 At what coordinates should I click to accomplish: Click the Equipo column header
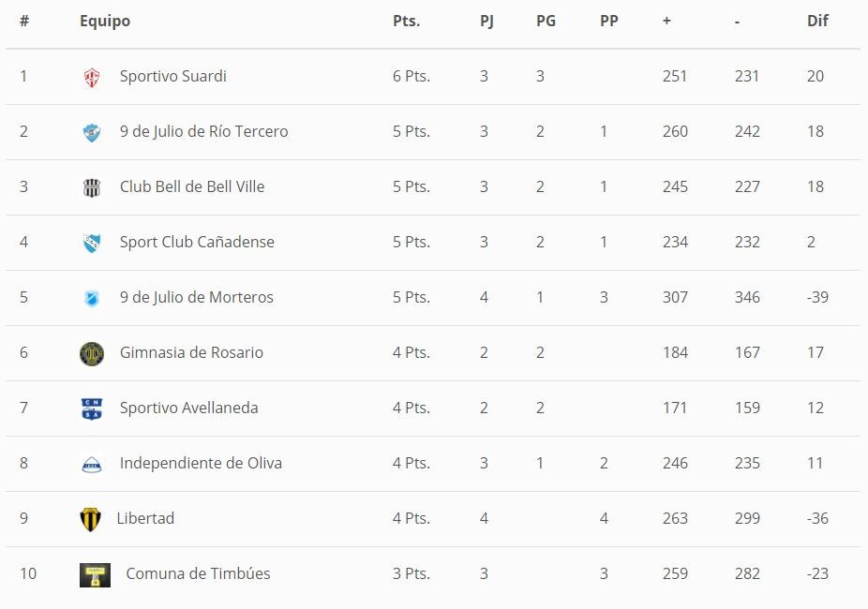[105, 21]
